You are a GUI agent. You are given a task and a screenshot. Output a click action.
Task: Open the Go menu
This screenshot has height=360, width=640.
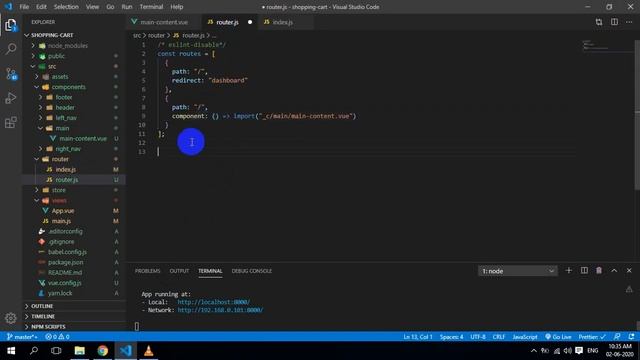tap(110, 7)
